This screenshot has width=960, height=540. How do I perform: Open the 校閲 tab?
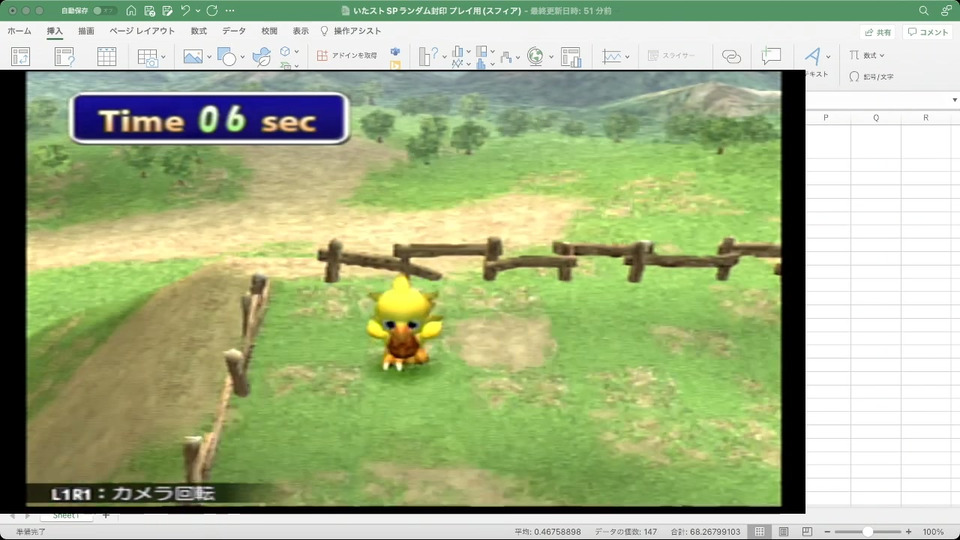(269, 31)
